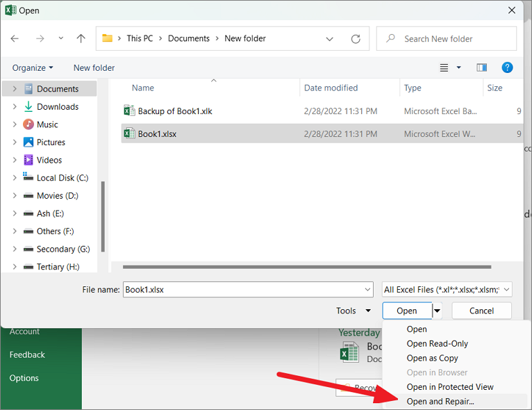Open Help with the question mark icon

tap(507, 67)
